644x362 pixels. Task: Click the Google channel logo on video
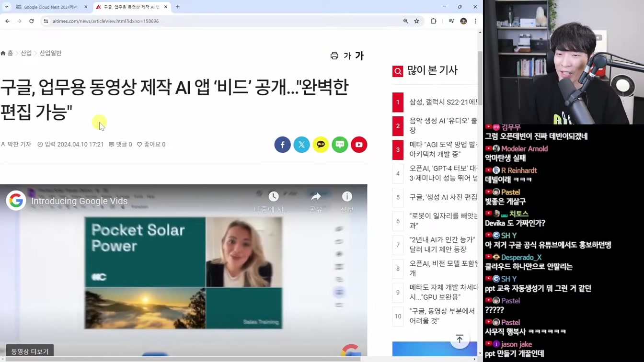coord(16,201)
